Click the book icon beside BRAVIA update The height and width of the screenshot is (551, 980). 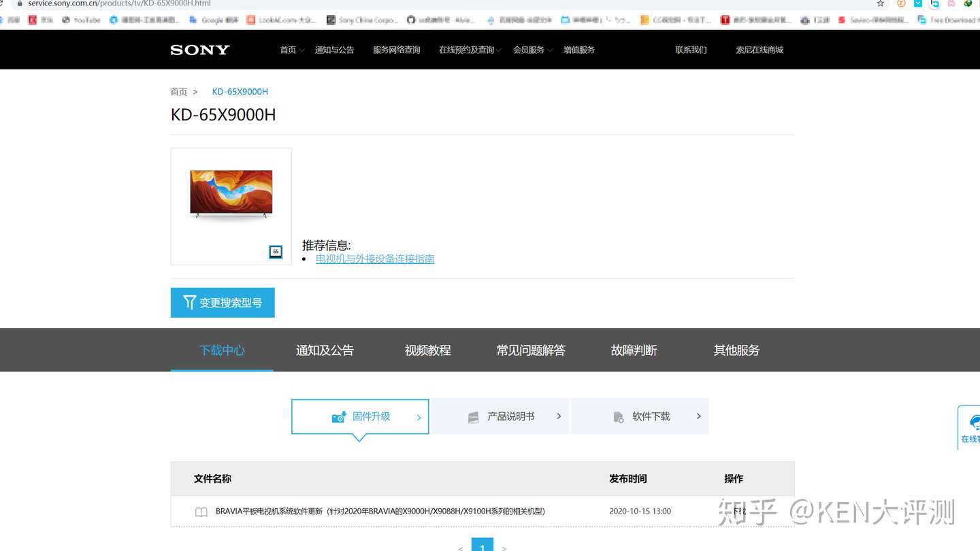(x=201, y=512)
